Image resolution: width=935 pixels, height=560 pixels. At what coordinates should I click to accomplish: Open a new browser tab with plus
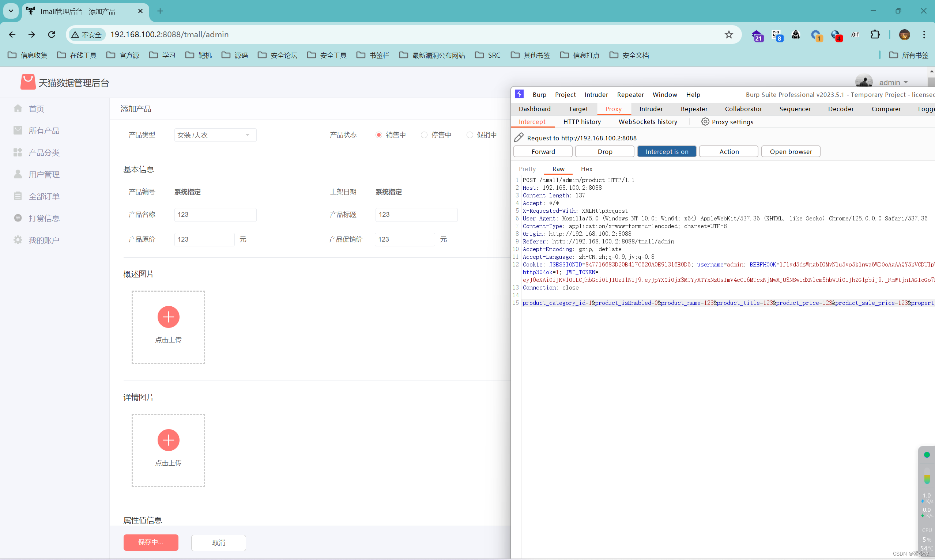point(160,11)
